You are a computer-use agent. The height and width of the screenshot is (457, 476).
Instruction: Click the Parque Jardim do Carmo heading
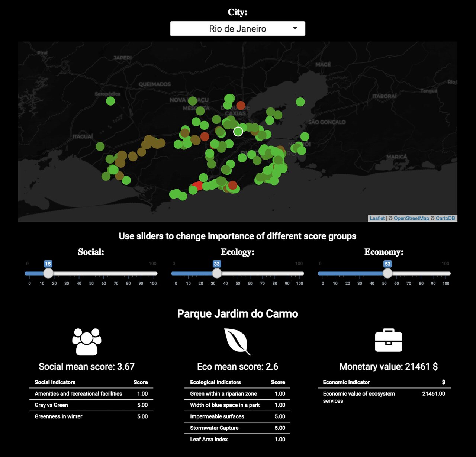click(238, 313)
